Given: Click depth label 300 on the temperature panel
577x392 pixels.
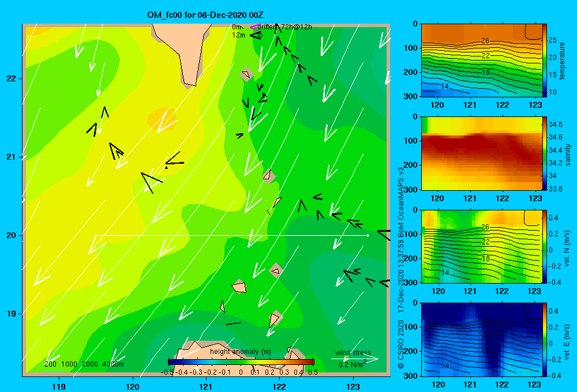Looking at the screenshot, I should click(412, 96).
